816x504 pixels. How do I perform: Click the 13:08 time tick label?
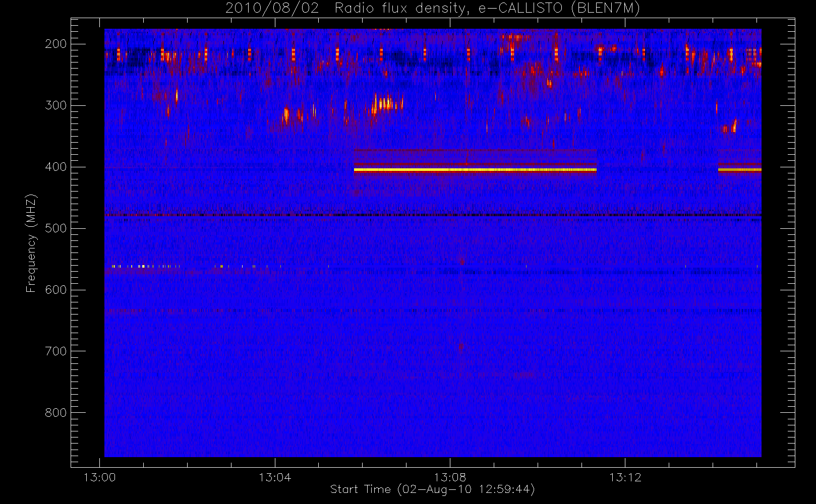(450, 477)
